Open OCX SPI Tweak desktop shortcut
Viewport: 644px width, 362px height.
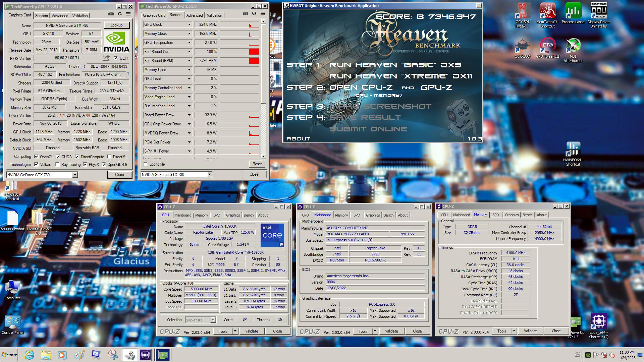point(522,15)
